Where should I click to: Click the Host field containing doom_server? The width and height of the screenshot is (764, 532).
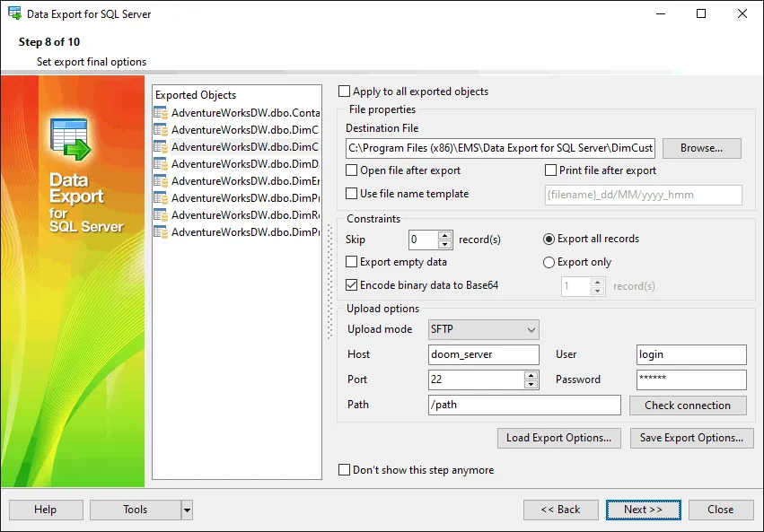coord(483,355)
